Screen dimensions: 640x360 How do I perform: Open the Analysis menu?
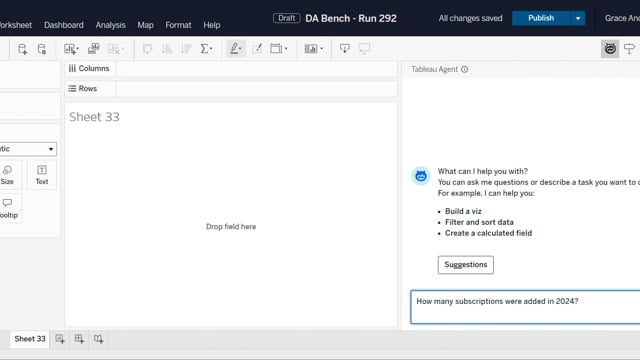(111, 25)
